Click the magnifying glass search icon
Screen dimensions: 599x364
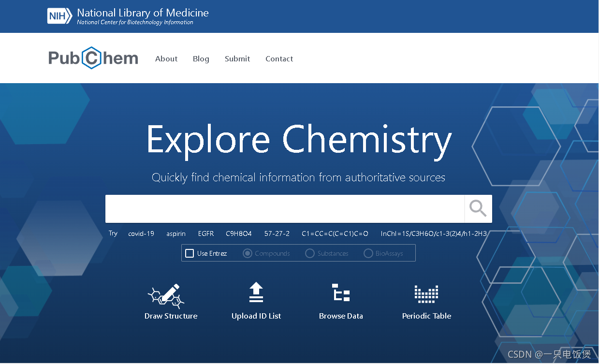(478, 209)
